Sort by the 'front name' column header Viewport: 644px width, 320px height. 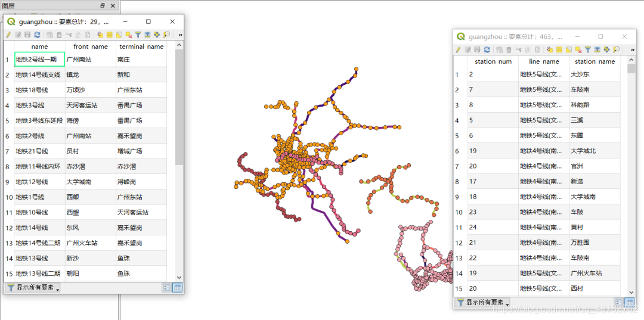point(91,46)
